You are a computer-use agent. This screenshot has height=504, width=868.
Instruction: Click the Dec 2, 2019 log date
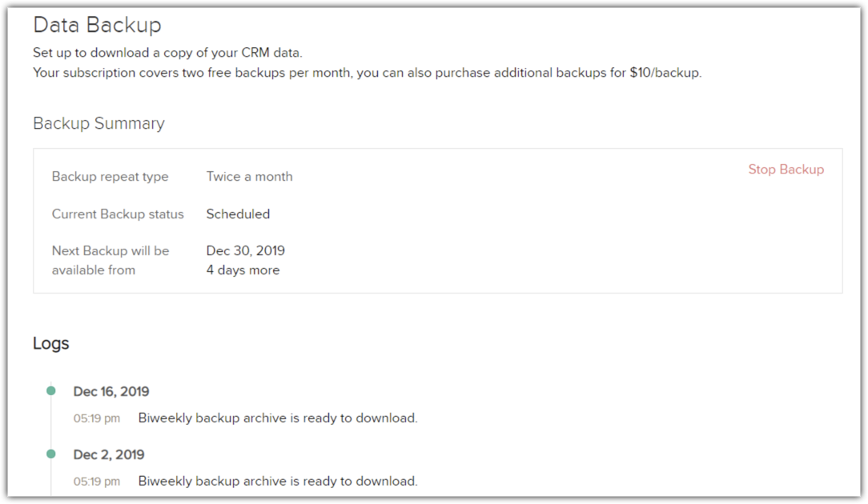[109, 454]
